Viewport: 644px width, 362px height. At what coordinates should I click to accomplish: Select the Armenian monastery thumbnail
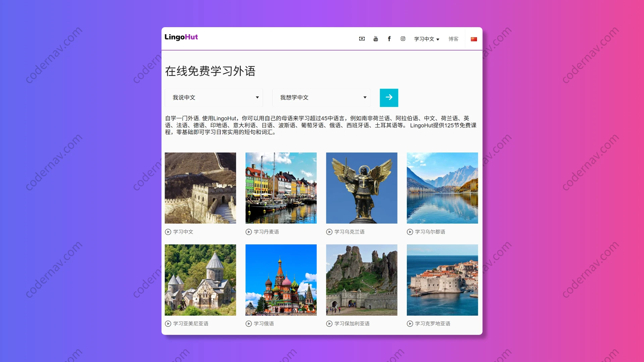pos(200,280)
